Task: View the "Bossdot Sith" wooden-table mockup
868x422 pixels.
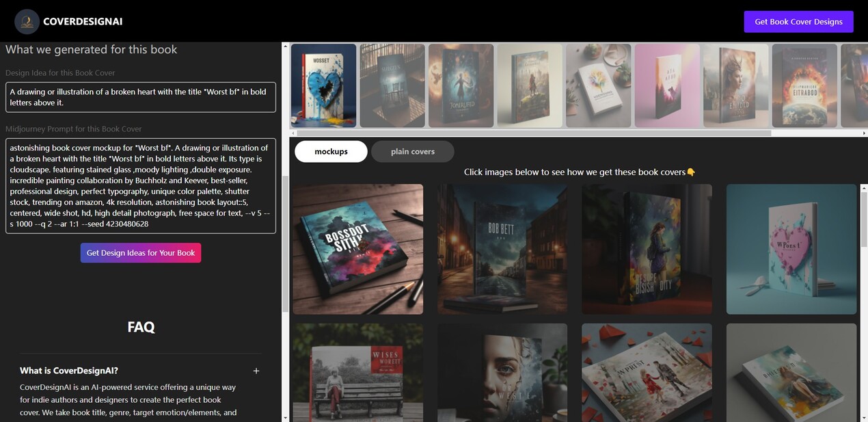Action: pyautogui.click(x=357, y=248)
